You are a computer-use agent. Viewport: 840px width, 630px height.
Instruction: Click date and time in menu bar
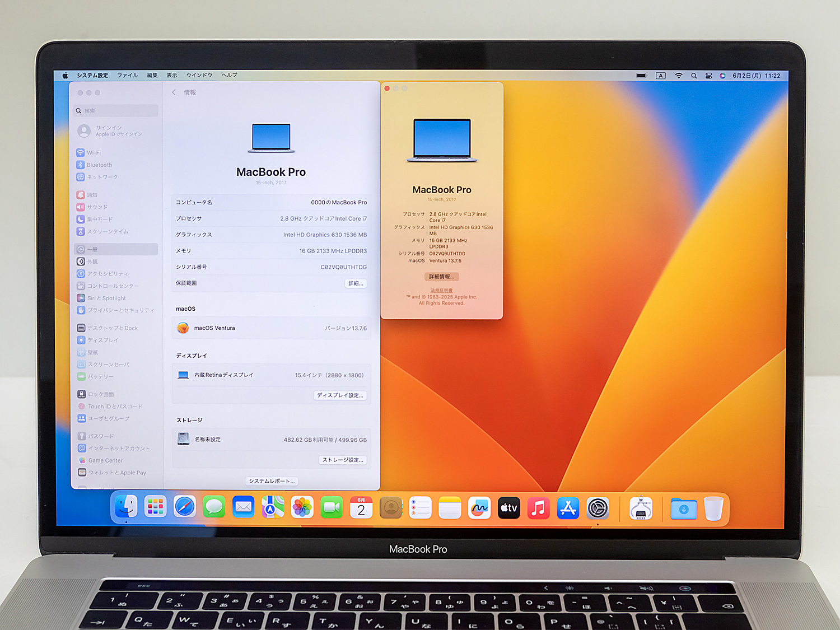[x=757, y=76]
